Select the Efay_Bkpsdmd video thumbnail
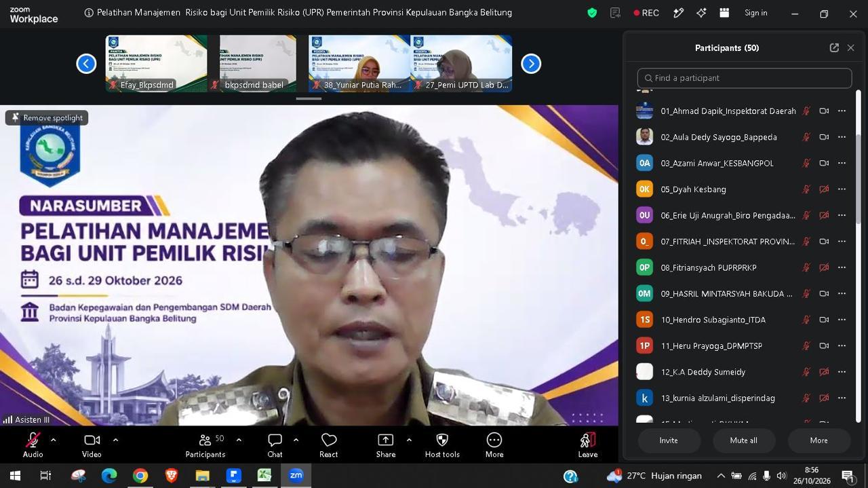This screenshot has height=488, width=868. click(x=156, y=63)
